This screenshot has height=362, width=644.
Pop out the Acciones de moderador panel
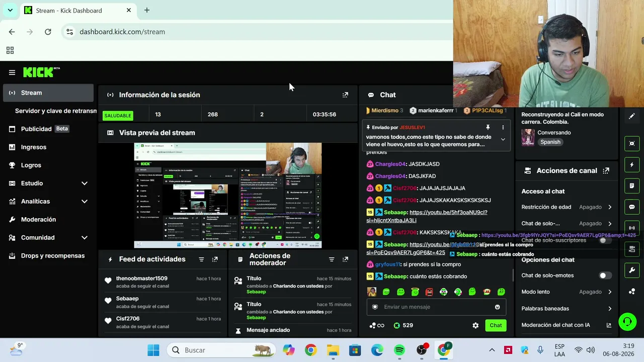(x=345, y=259)
